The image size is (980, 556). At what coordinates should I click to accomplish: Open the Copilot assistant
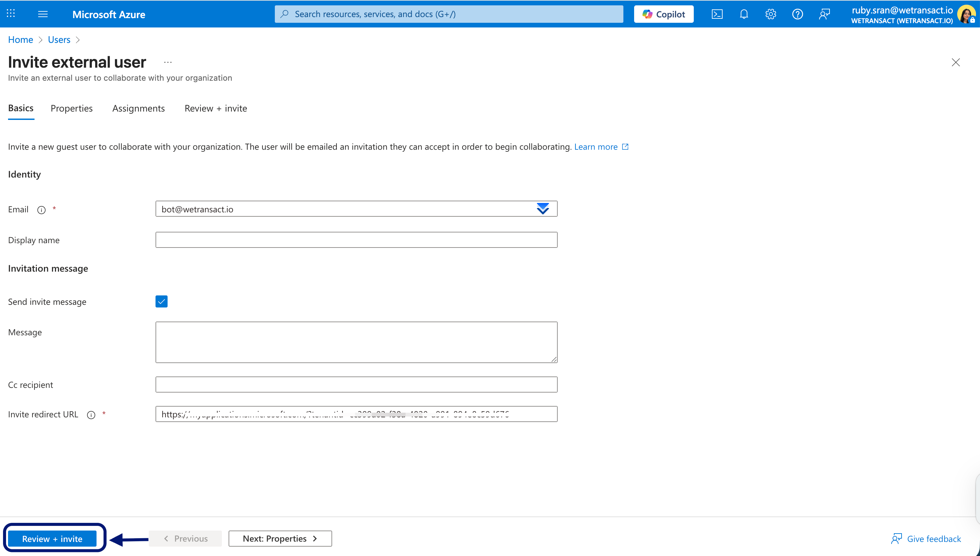pyautogui.click(x=664, y=14)
